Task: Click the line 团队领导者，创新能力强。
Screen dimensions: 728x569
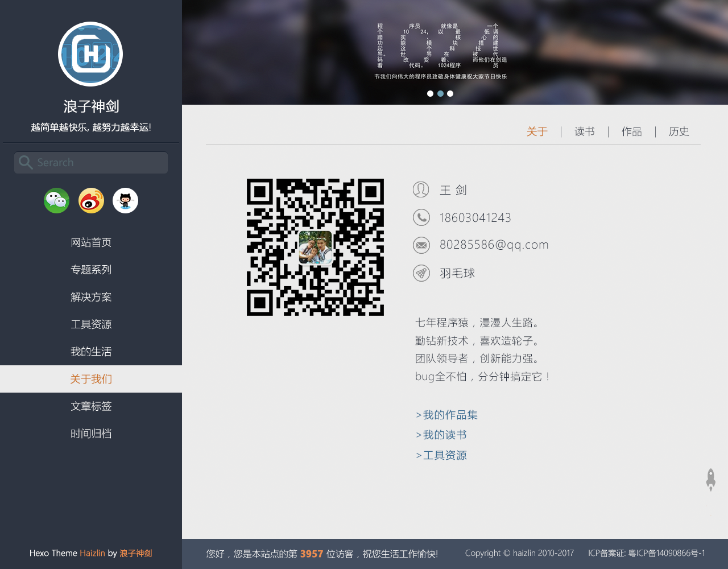Action: coord(478,358)
